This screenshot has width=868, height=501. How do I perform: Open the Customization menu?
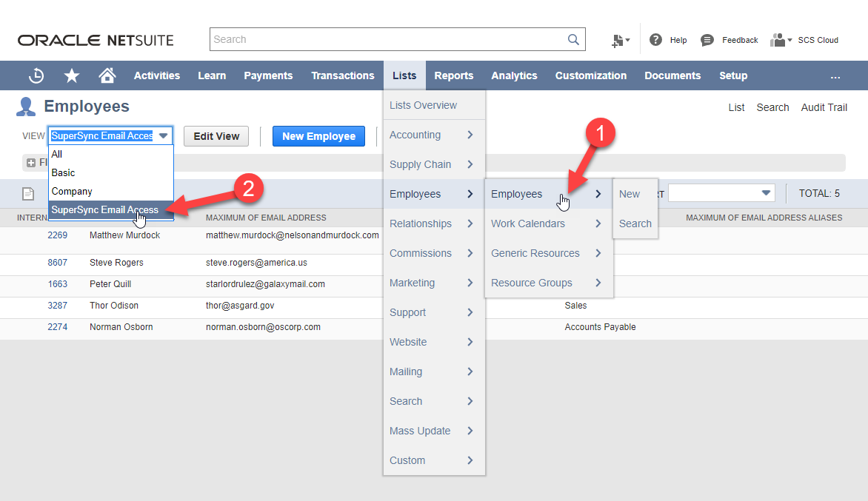pos(591,75)
